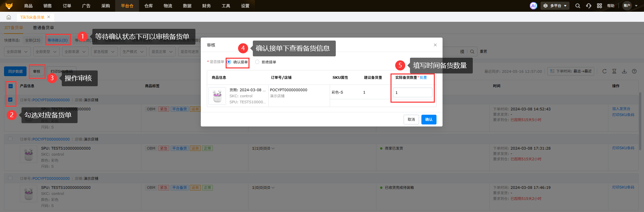This screenshot has width=644, height=212.
Task: Click the top bar search icon
Action: tap(578, 6)
